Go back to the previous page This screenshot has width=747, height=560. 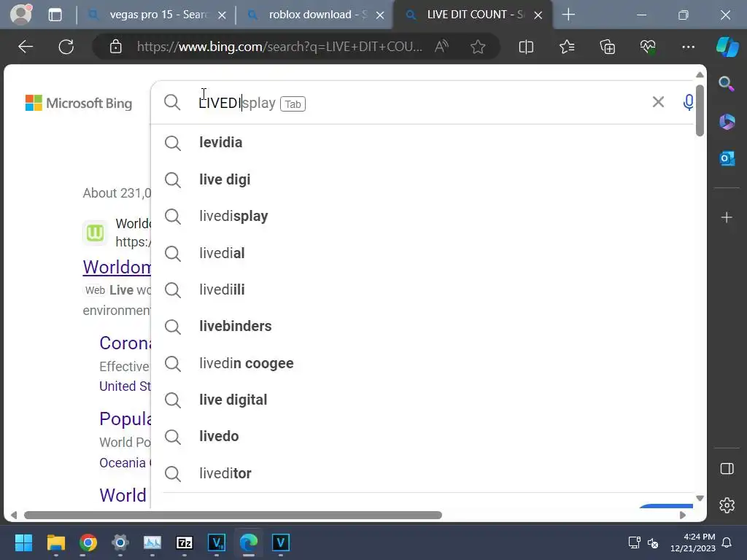tap(26, 47)
